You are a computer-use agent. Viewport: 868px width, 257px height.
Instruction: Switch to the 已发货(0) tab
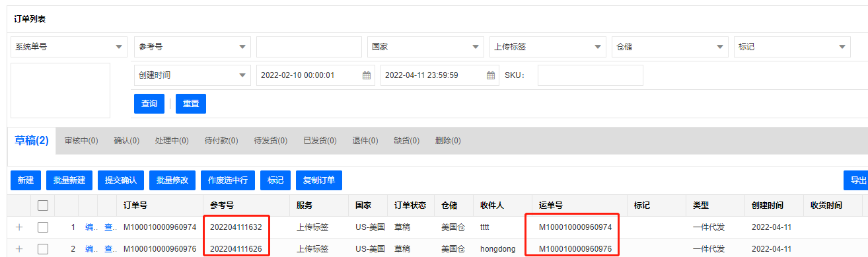point(320,141)
